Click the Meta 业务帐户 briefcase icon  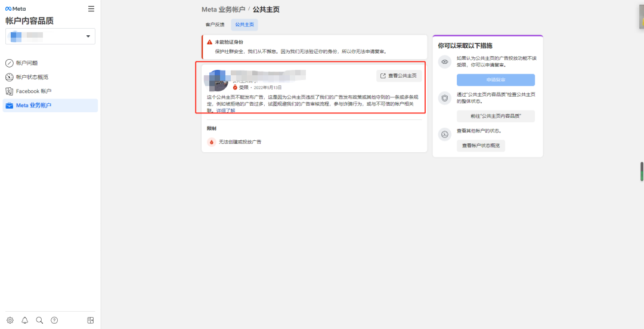pyautogui.click(x=9, y=105)
